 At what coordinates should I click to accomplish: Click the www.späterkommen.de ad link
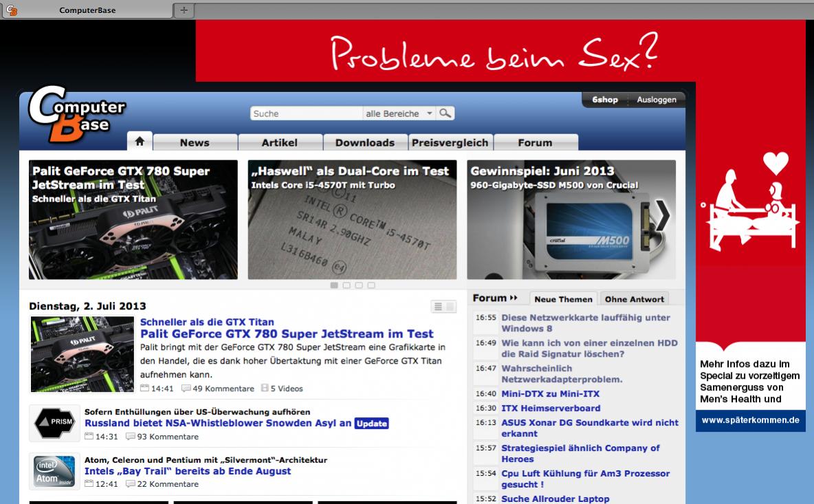pos(751,420)
